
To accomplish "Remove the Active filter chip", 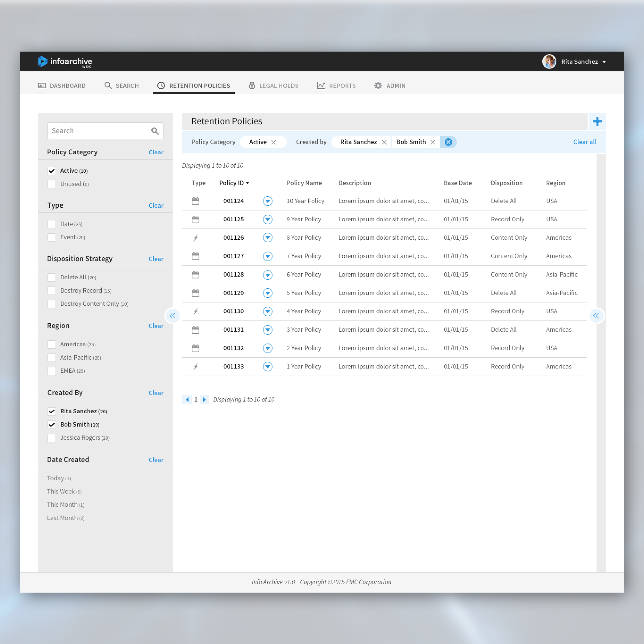I will [274, 142].
